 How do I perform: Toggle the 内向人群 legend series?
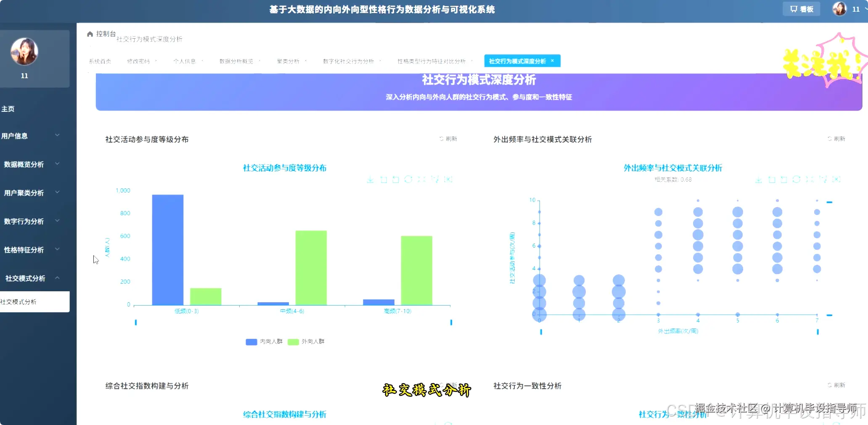(x=264, y=342)
